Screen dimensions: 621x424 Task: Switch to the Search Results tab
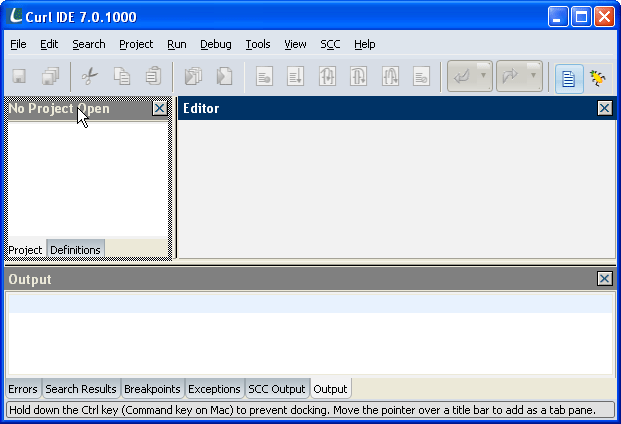pyautogui.click(x=81, y=389)
